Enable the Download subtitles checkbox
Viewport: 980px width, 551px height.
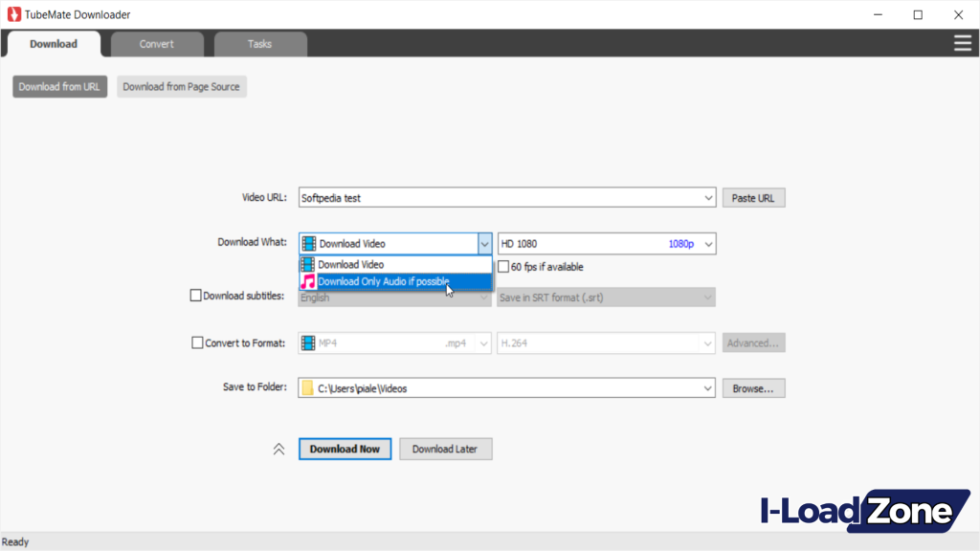pyautogui.click(x=196, y=297)
